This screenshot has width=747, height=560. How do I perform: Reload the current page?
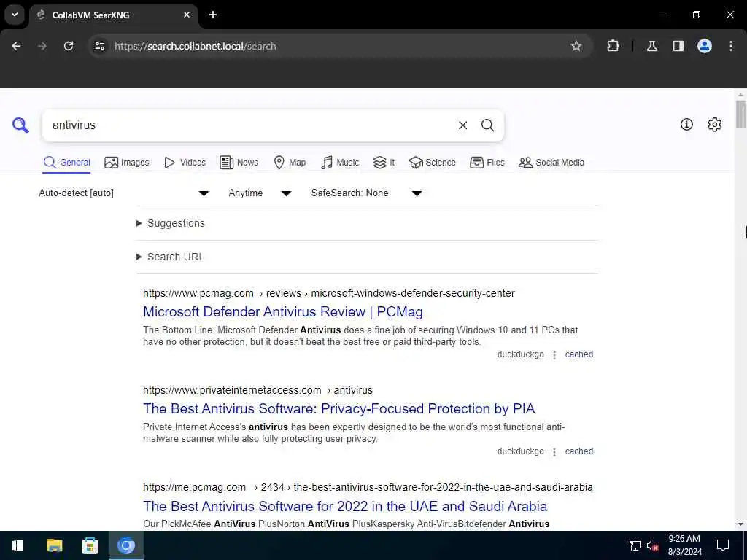[69, 46]
